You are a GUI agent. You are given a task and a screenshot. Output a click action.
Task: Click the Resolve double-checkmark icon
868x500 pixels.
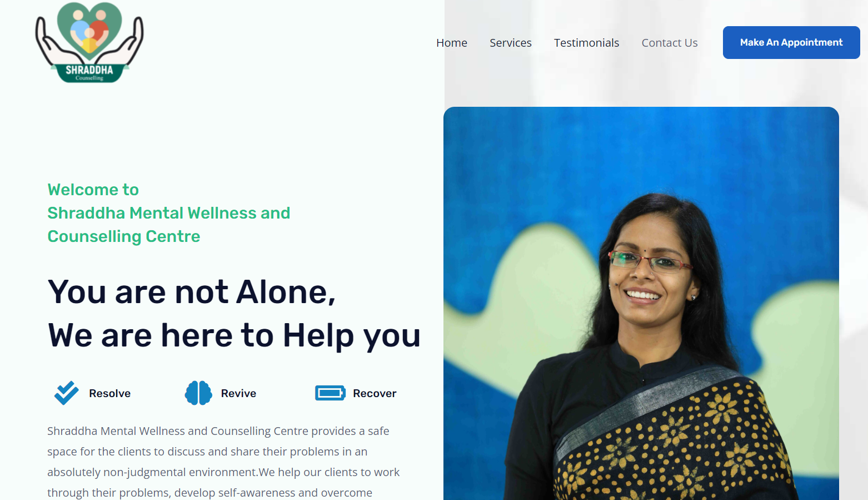click(67, 393)
